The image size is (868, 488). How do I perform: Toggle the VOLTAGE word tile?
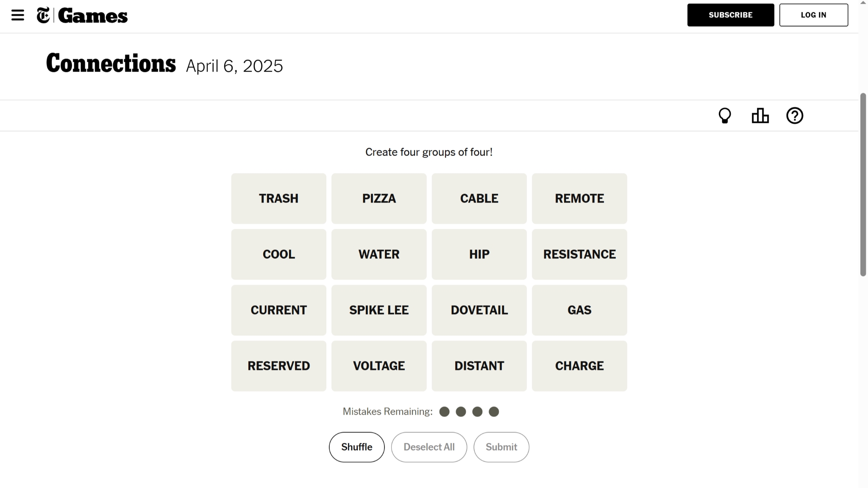tap(379, 366)
